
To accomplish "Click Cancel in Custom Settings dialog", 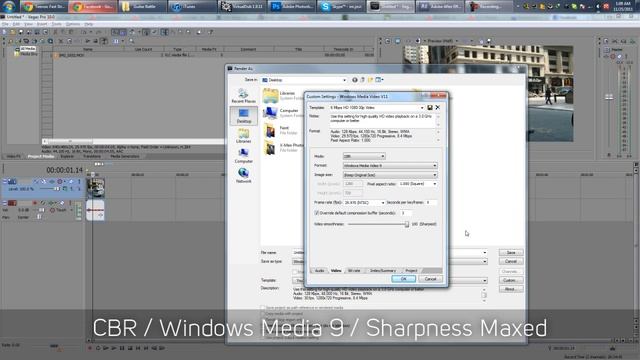I will click(x=430, y=279).
